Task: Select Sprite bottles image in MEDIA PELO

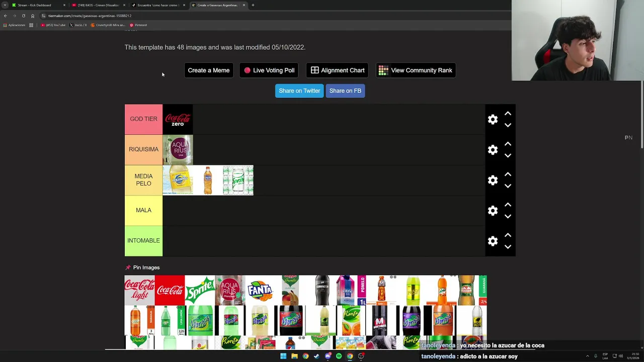Action: (238, 180)
